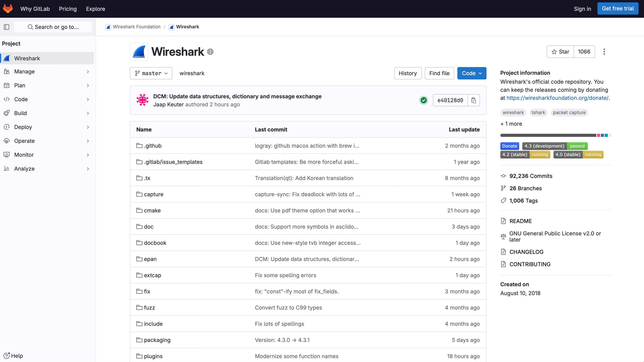The image size is (644, 362).
Task: Show the '+ 1 more' topics
Action: coord(511,124)
